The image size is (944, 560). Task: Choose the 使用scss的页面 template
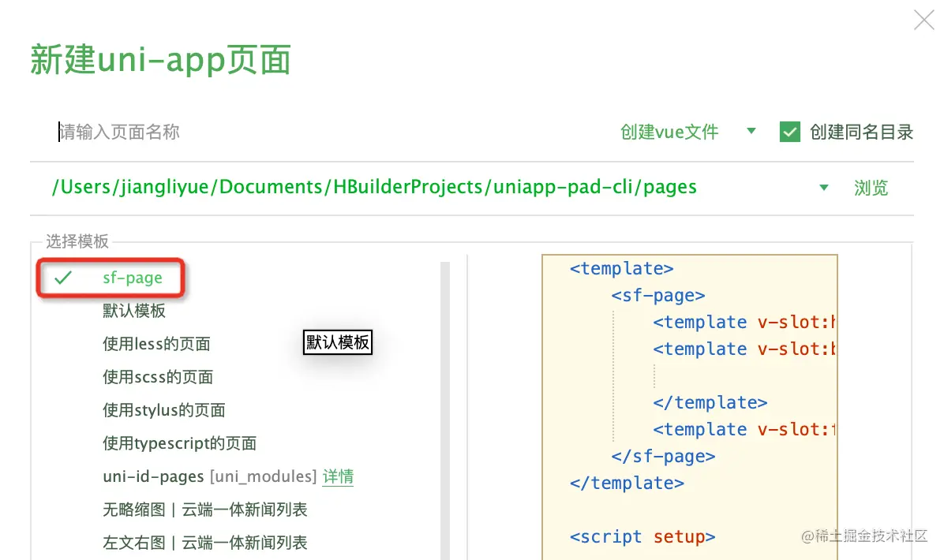pos(158,376)
